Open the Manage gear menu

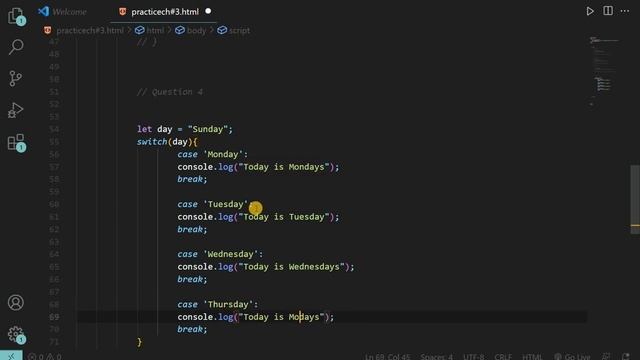[x=16, y=334]
